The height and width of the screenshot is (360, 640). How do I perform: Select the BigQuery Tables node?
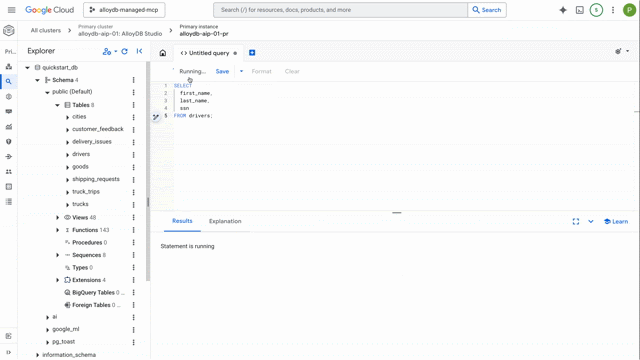[x=93, y=293]
